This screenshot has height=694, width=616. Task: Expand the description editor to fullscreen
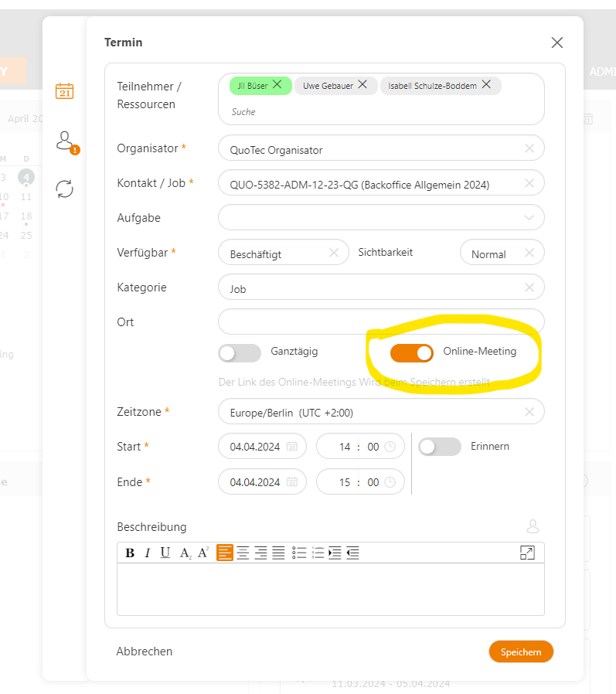click(527, 553)
